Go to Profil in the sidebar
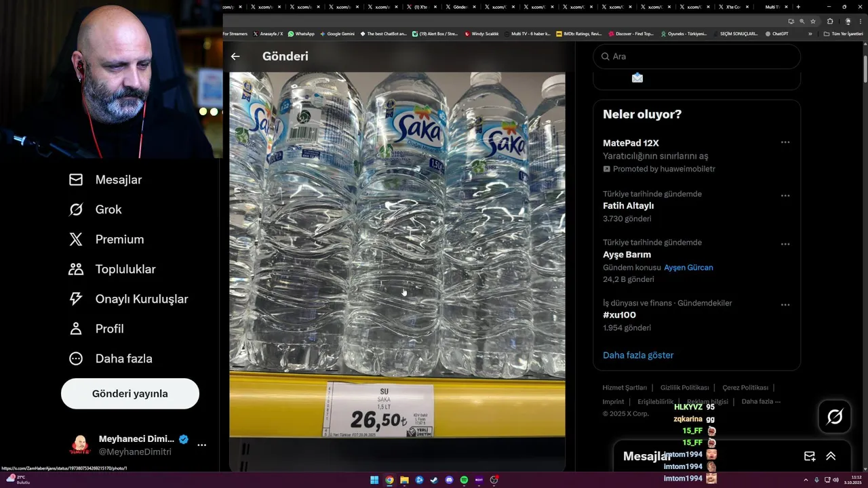The image size is (868, 488). click(x=96, y=329)
